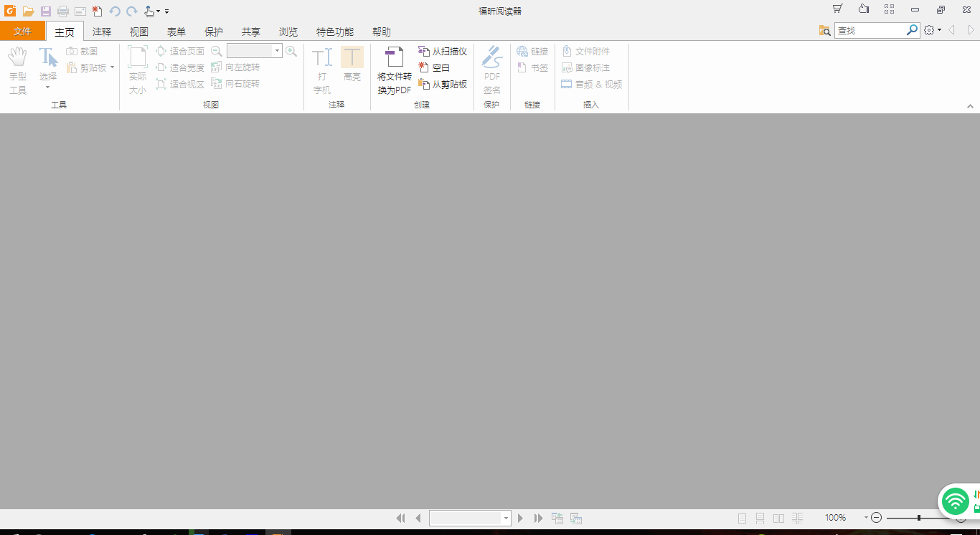This screenshot has width=980, height=535.
Task: Click the Print icon in title bar
Action: [x=63, y=11]
